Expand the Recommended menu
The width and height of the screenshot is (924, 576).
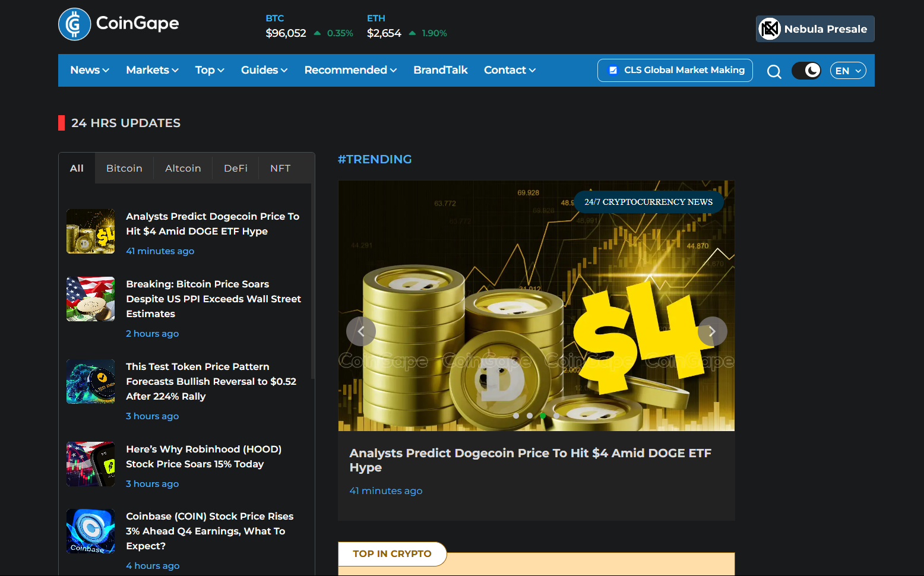tap(350, 70)
